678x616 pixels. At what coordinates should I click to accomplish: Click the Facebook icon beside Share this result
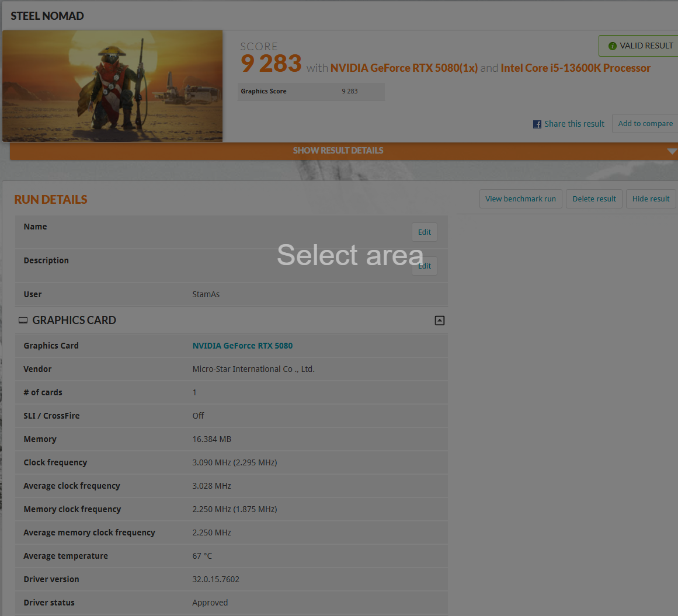coord(537,124)
